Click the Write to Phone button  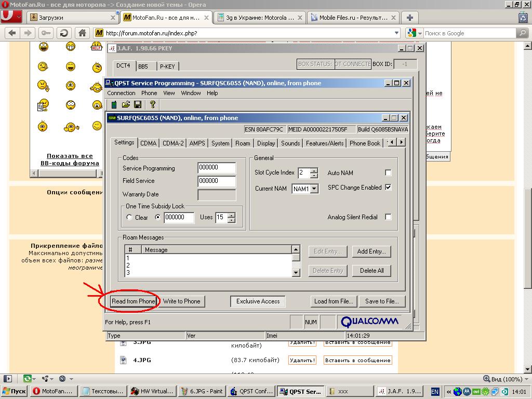click(x=181, y=301)
